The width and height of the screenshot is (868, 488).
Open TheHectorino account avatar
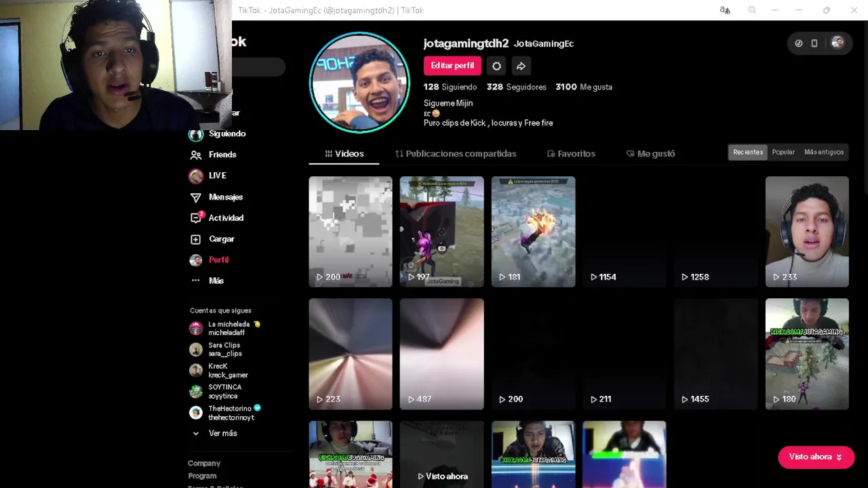pos(196,413)
